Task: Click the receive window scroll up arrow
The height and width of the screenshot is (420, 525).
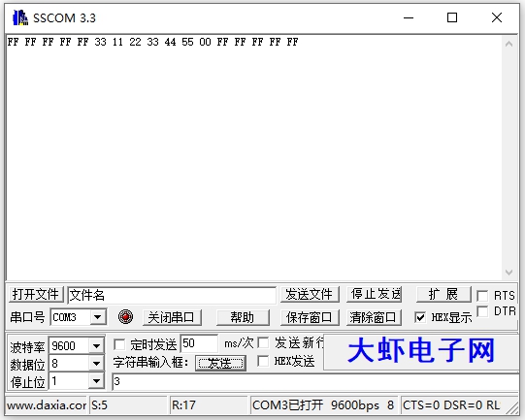Action: (x=509, y=44)
